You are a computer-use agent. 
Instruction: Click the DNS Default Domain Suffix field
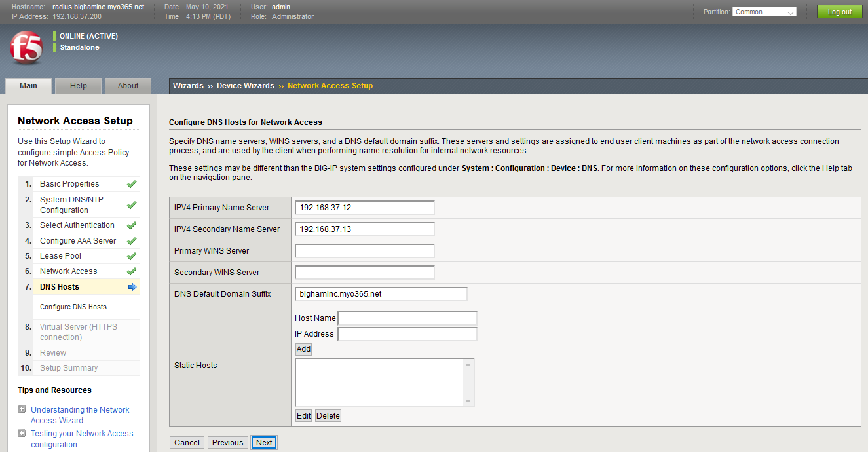tap(381, 293)
